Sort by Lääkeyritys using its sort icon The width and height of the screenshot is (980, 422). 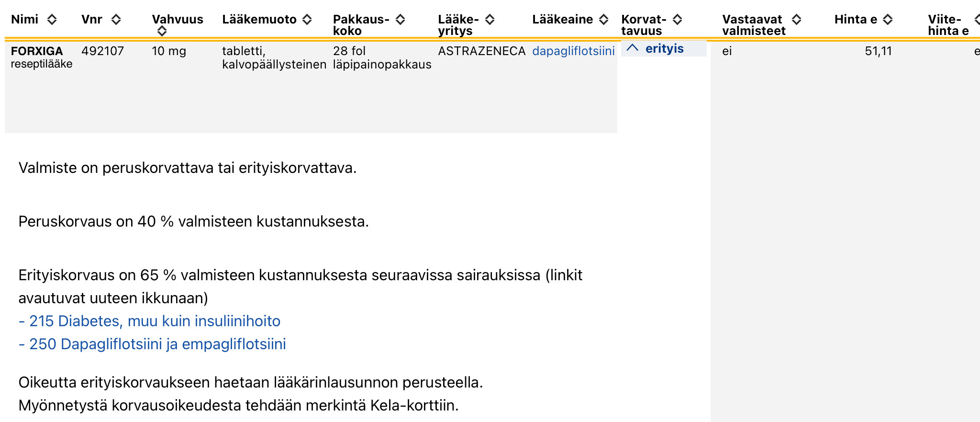click(490, 20)
